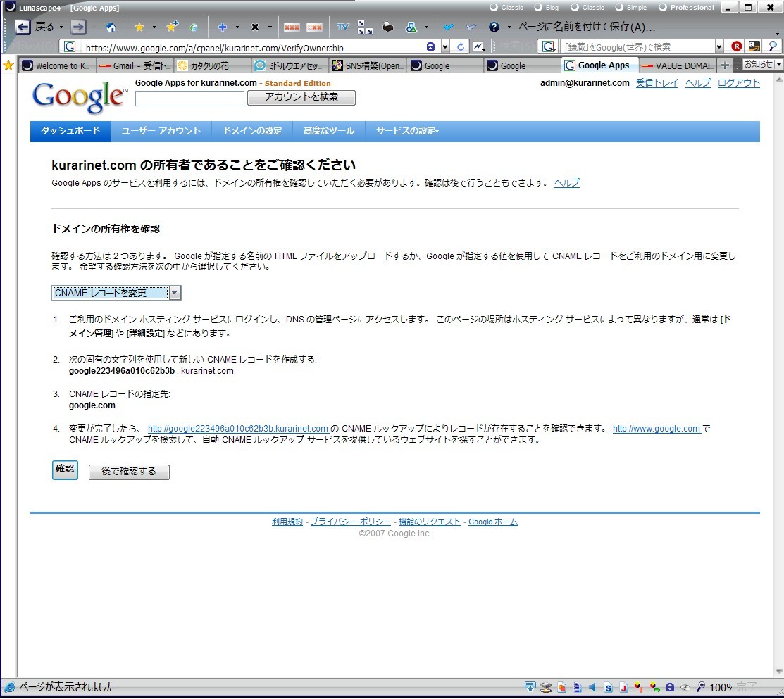Click the zoom magnifier icon in the status bar

coord(701,688)
